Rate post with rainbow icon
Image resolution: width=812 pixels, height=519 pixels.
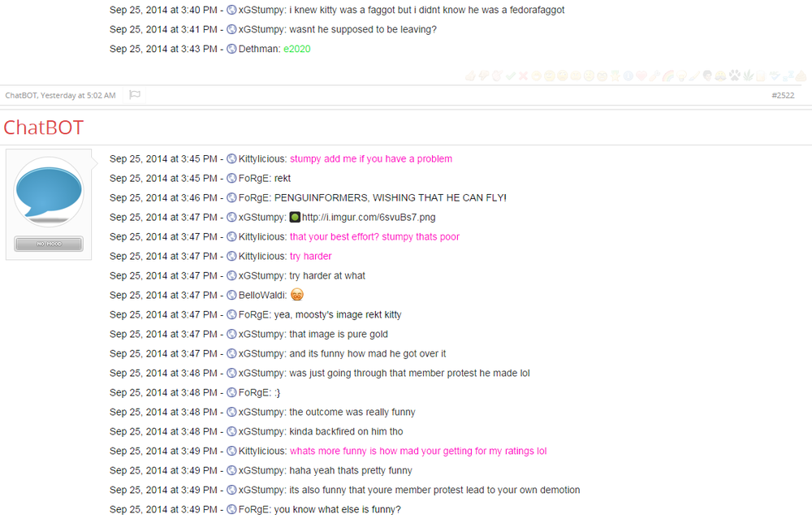668,76
